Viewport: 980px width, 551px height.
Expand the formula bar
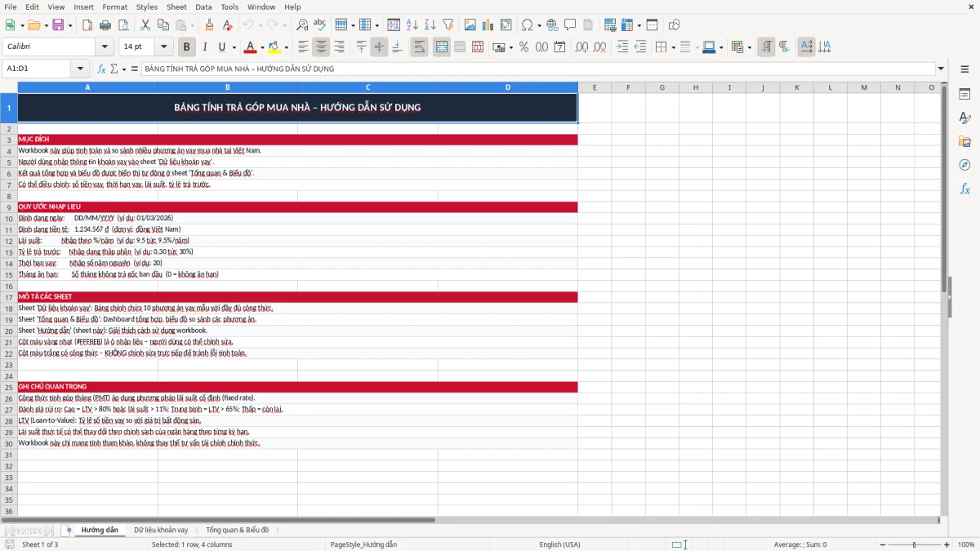[941, 69]
